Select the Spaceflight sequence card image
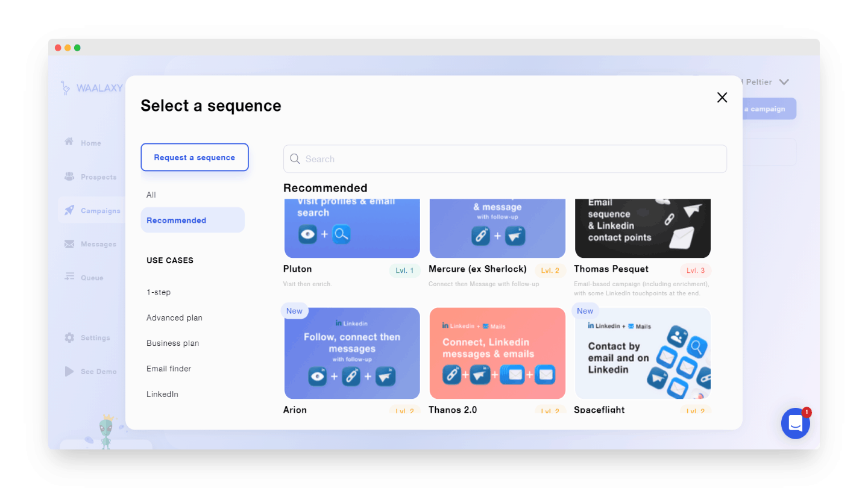This screenshot has height=488, width=868. [643, 353]
